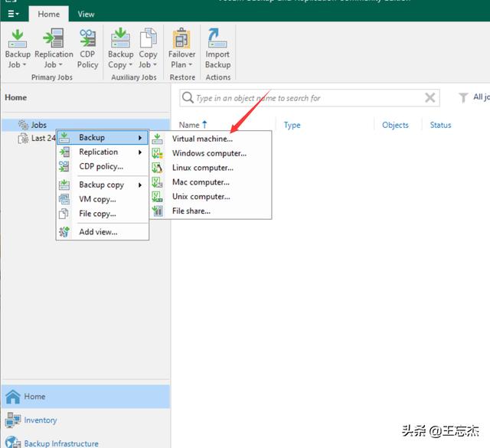490x448 pixels.
Task: Open the Backup Copy dropdown arrow
Action: point(131,65)
